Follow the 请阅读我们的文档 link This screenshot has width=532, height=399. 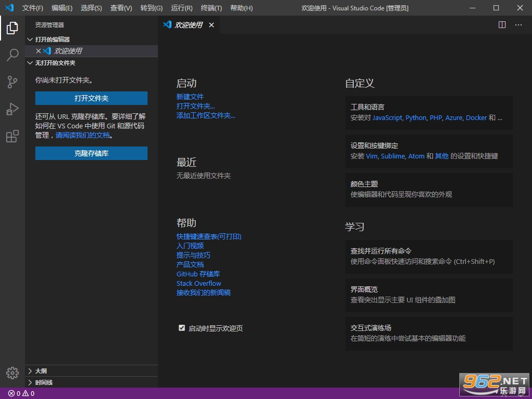coord(83,136)
